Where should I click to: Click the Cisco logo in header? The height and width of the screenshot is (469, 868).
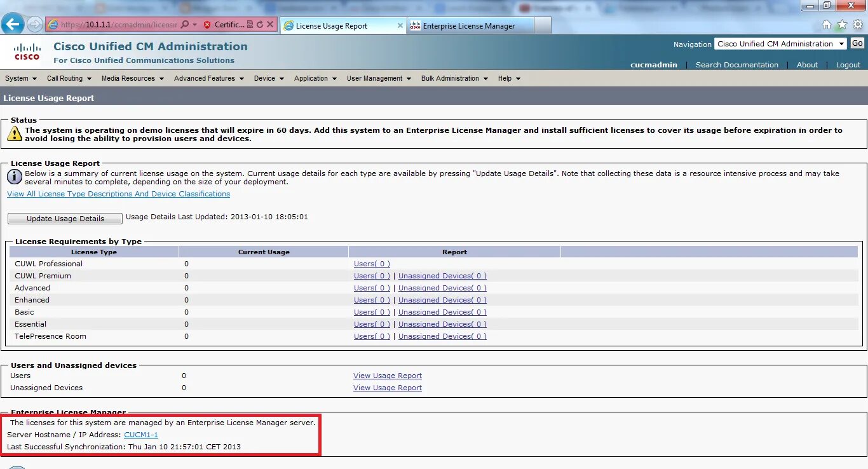[27, 51]
